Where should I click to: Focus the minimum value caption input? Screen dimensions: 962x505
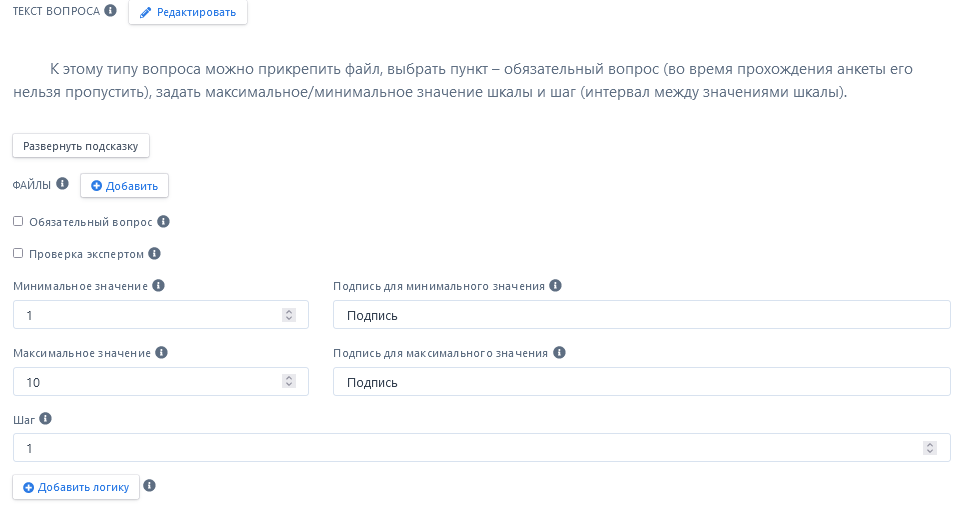point(641,315)
